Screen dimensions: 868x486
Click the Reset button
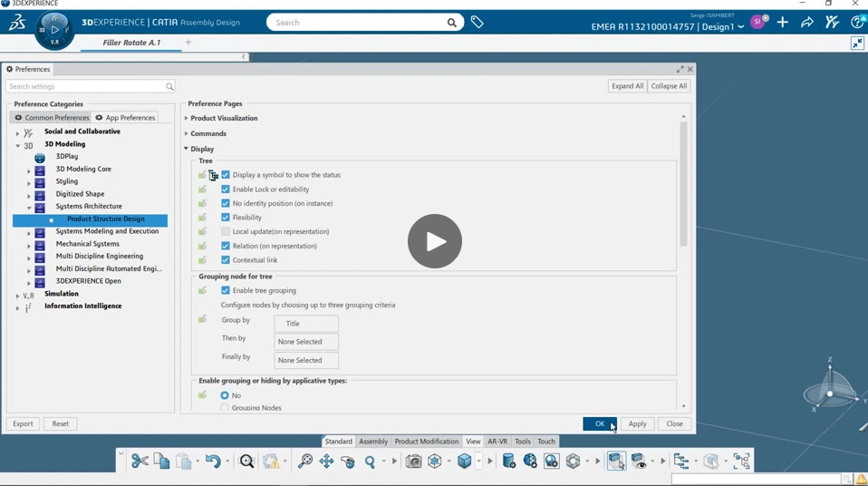[61, 424]
